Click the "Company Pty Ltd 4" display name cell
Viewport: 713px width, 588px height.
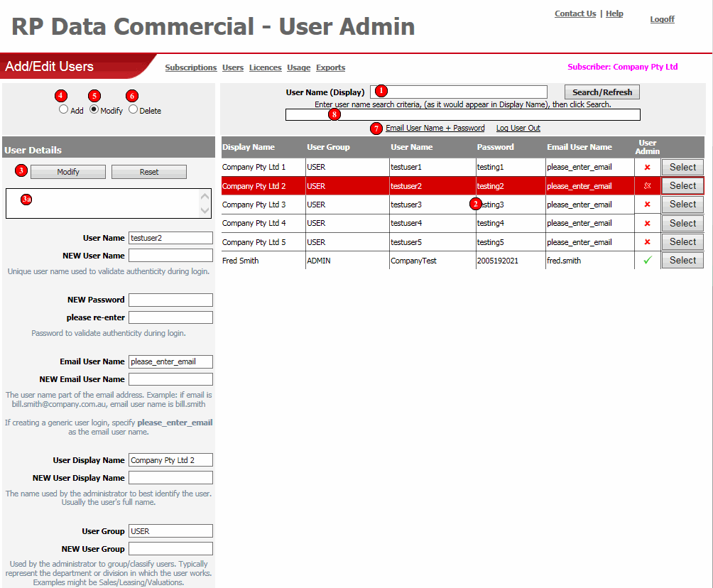coord(254,223)
